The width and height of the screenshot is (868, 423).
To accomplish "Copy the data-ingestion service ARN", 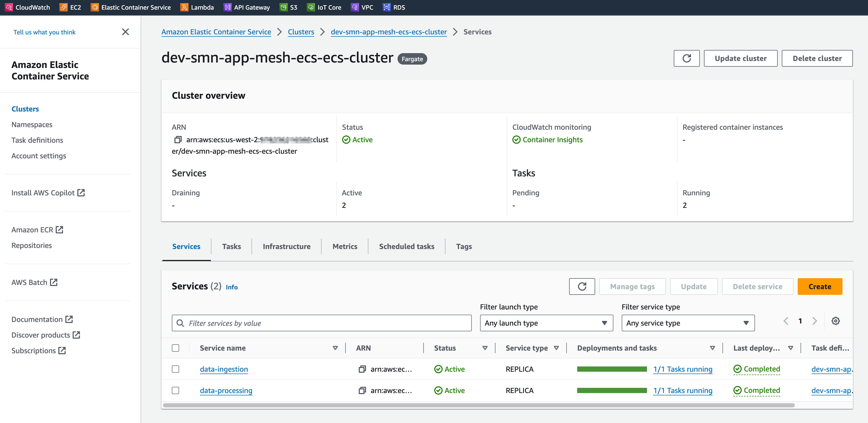I will [362, 369].
